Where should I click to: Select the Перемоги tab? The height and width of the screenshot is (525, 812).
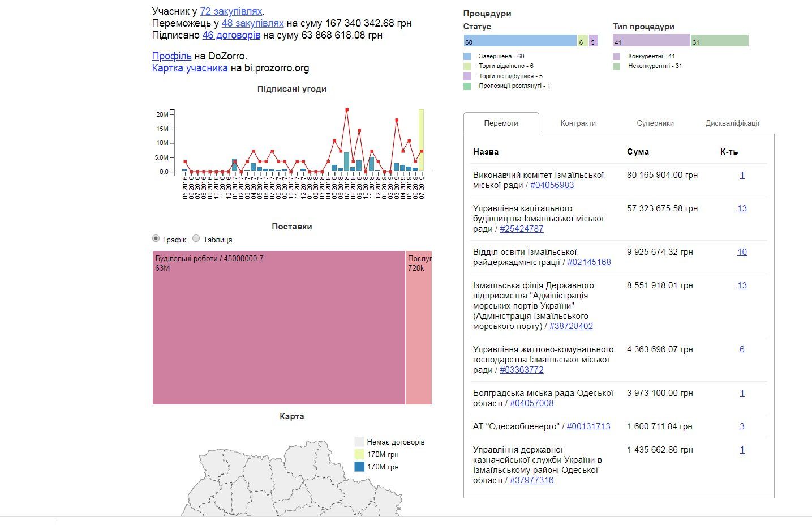[x=501, y=123]
